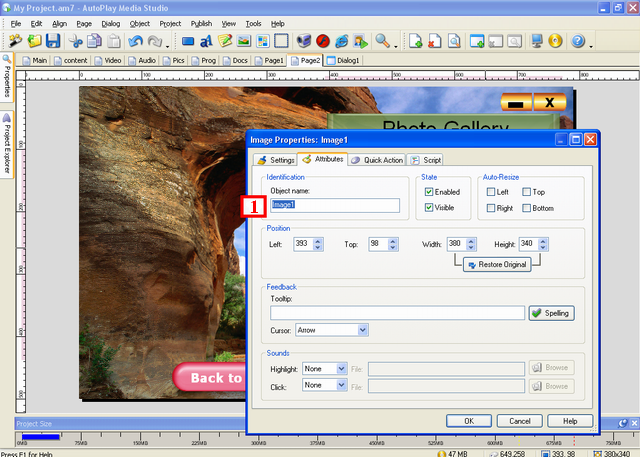This screenshot has height=457, width=640.
Task: Enable Auto-Resize Left checkbox
Action: pyautogui.click(x=490, y=191)
